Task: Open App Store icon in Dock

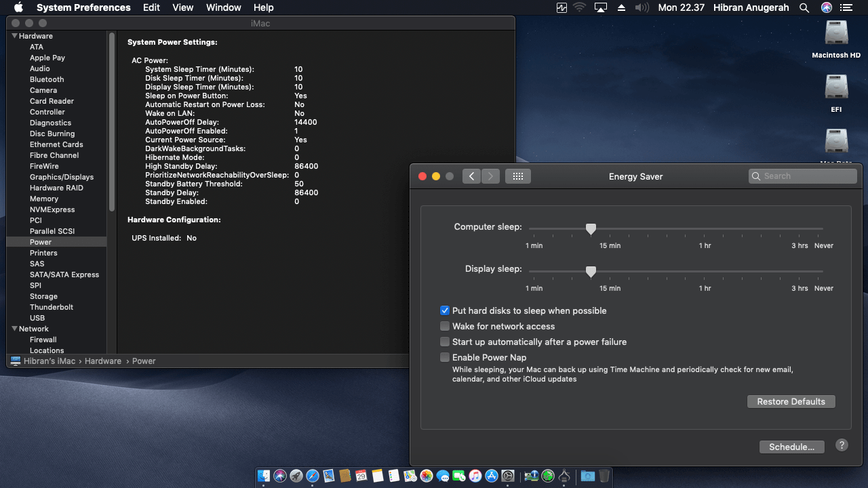Action: click(492, 476)
